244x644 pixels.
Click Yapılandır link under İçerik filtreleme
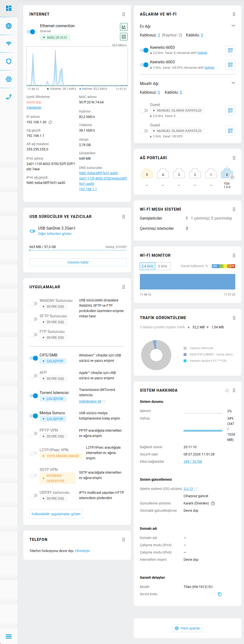(x=34, y=107)
